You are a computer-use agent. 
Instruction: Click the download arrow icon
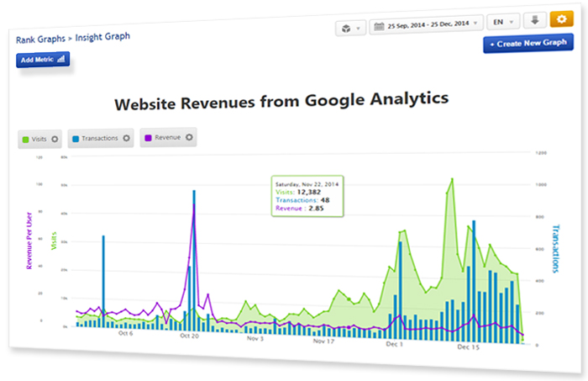pos(535,20)
